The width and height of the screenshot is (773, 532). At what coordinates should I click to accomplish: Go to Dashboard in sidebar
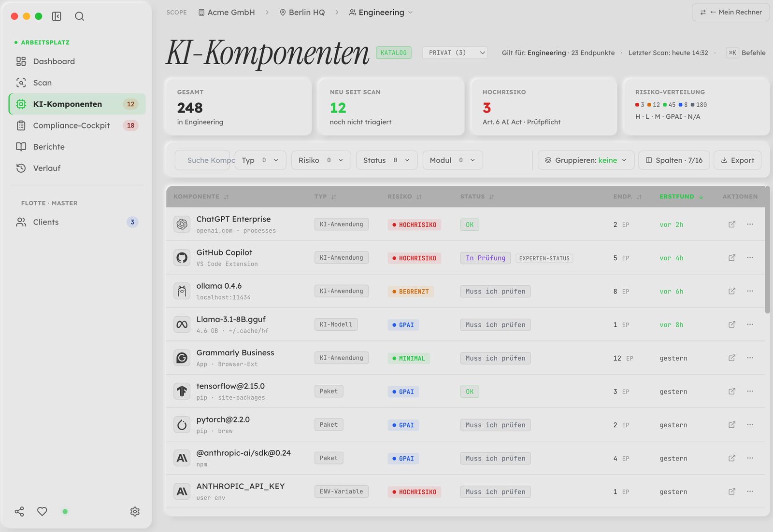click(77, 61)
